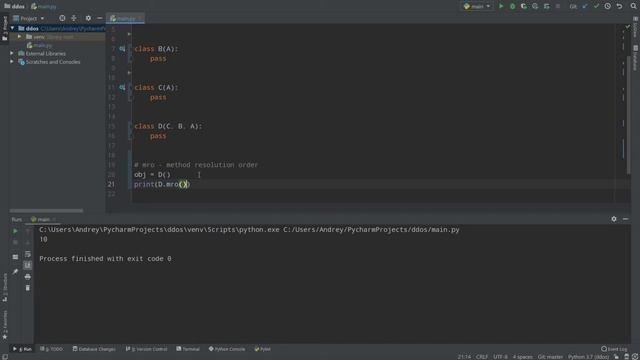Update project from Git with blue arrow
The image size is (640, 360).
[585, 6]
